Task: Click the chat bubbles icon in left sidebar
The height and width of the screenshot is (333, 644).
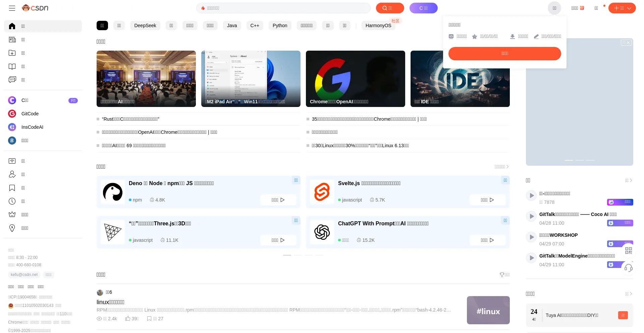Action: (x=12, y=80)
